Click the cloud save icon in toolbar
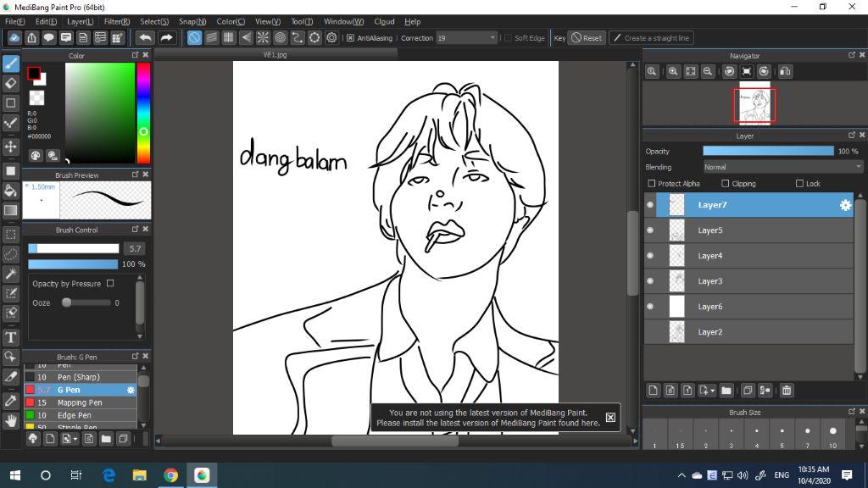The image size is (868, 488). tap(14, 37)
